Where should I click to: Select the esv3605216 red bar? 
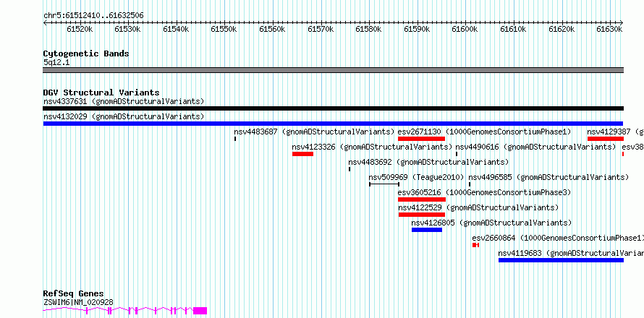[x=422, y=199]
